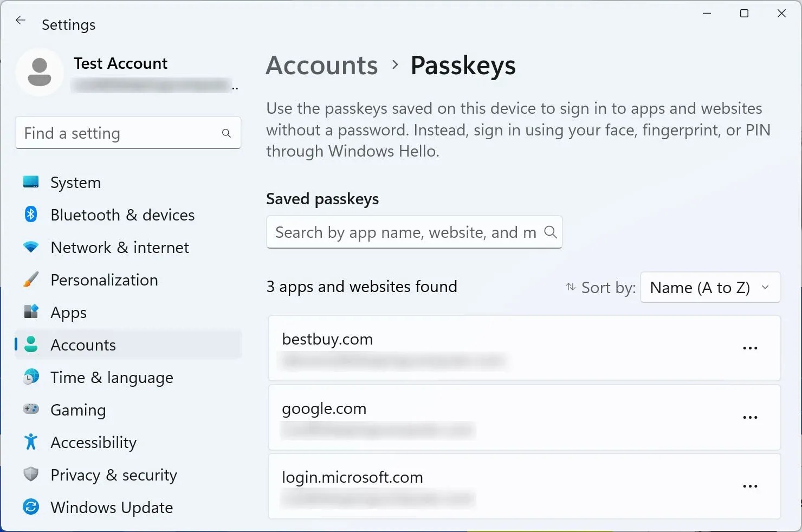The width and height of the screenshot is (802, 532).
Task: Click the passkeys search input field
Action: [x=406, y=232]
